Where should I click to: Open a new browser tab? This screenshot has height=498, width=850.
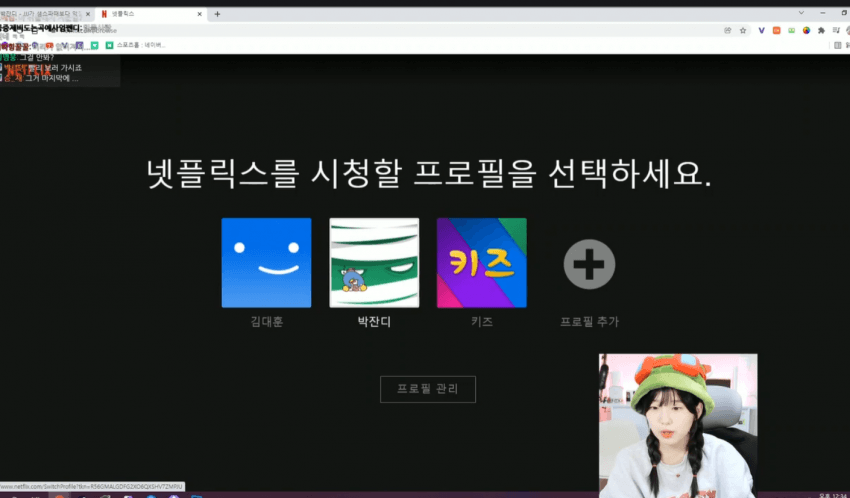click(x=217, y=14)
